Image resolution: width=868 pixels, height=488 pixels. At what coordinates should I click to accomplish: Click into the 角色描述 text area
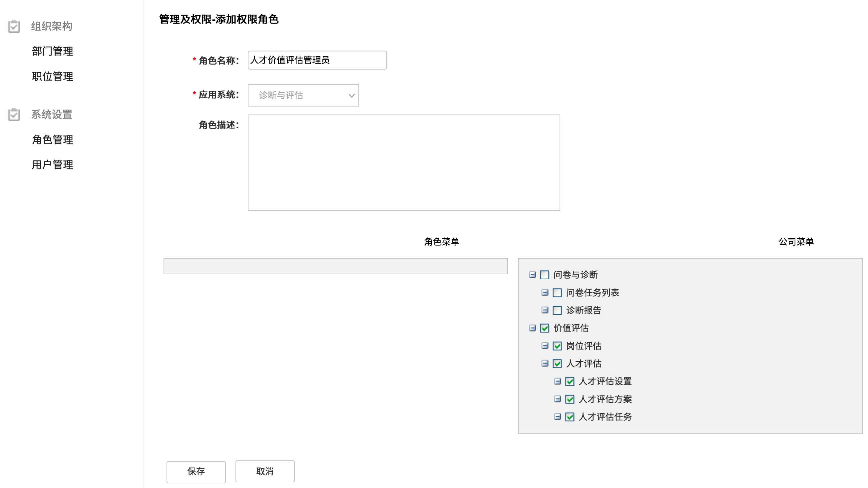click(x=404, y=163)
